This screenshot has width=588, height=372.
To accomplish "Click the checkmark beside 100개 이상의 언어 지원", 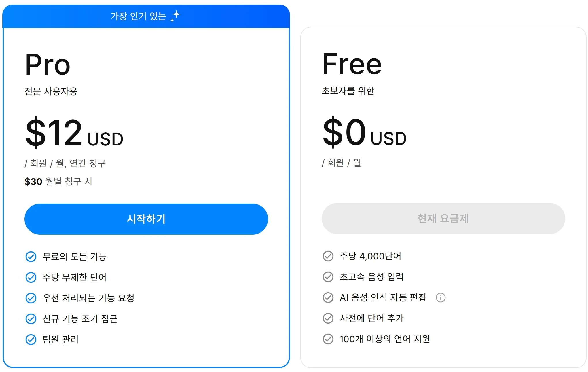I will click(x=328, y=339).
